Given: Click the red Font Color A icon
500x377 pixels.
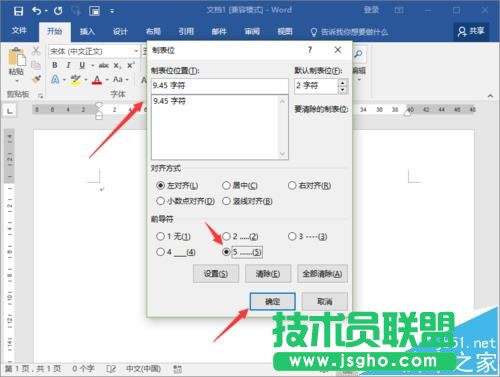Looking at the screenshot, I should click(97, 80).
